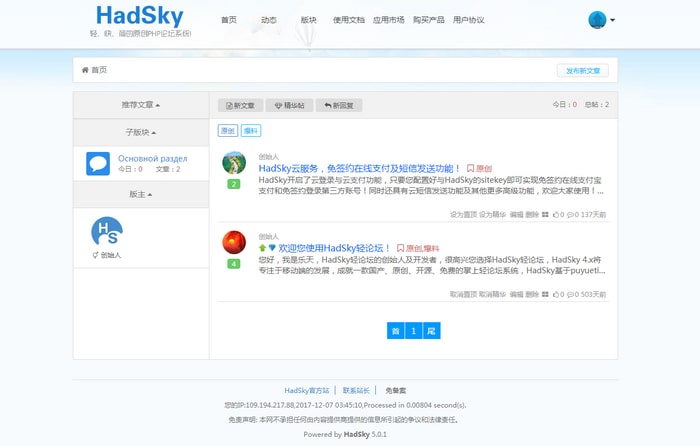Click the 免登录 footer link

[396, 391]
